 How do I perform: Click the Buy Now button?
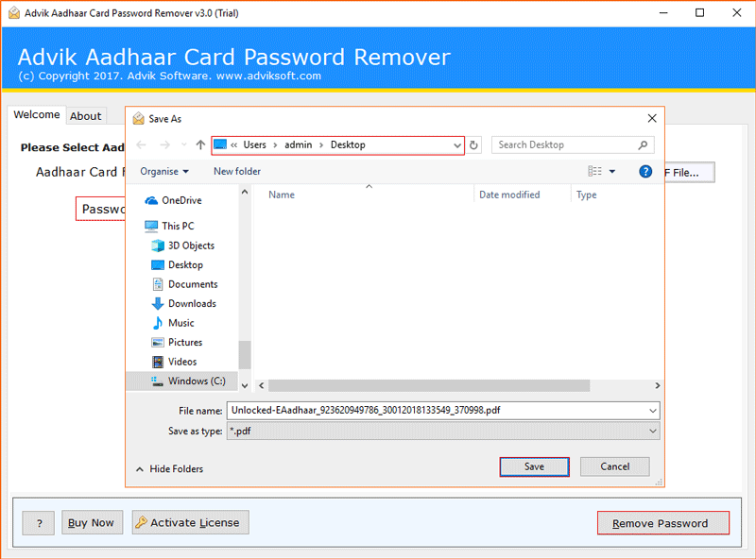92,522
